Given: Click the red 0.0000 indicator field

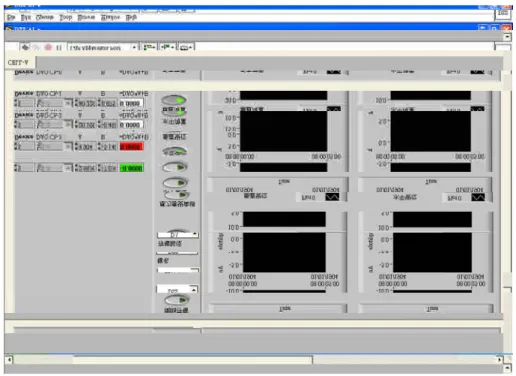Looking at the screenshot, I should pyautogui.click(x=131, y=146).
